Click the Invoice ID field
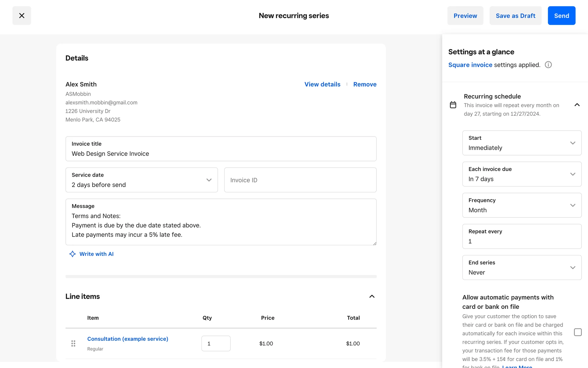This screenshot has height=368, width=588. click(300, 180)
